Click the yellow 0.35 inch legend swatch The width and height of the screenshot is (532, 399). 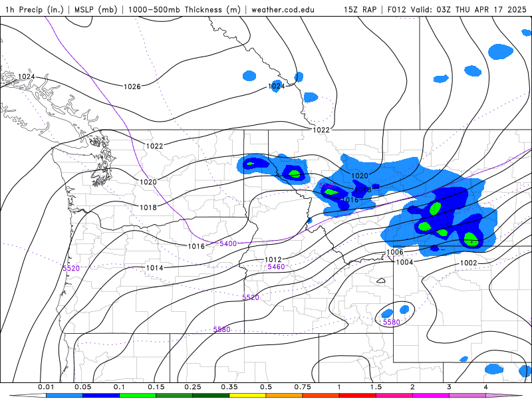click(247, 396)
